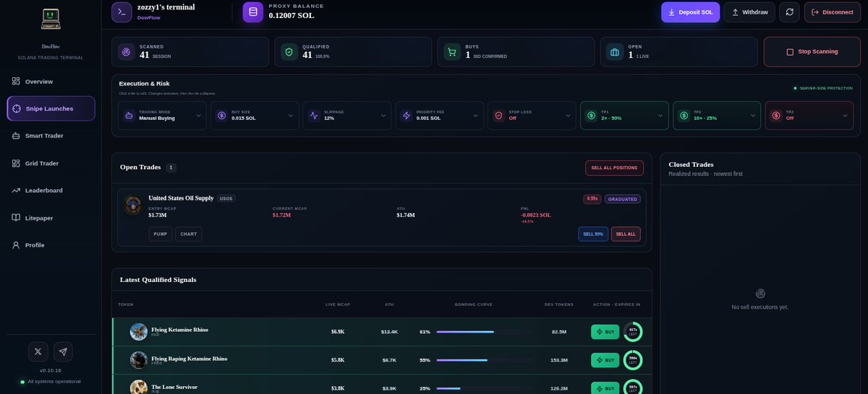The image size is (868, 394).
Task: Click Deposit SOL button
Action: [690, 12]
